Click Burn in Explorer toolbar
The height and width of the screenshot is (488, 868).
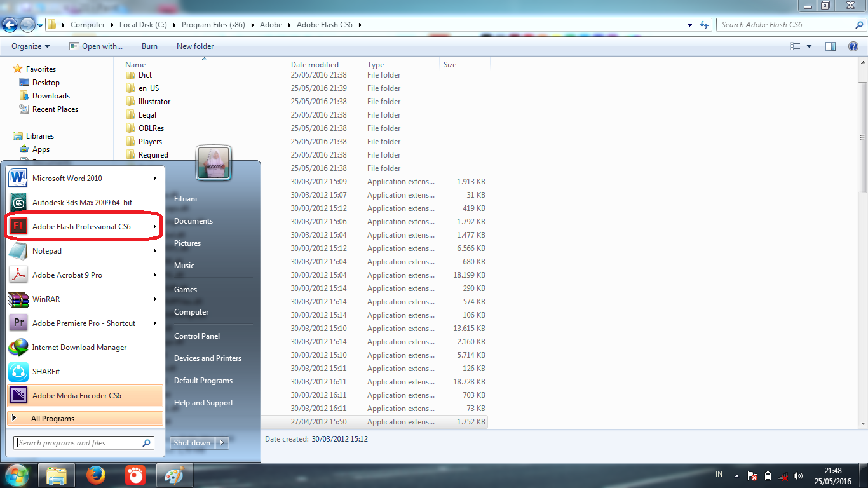[x=149, y=46]
